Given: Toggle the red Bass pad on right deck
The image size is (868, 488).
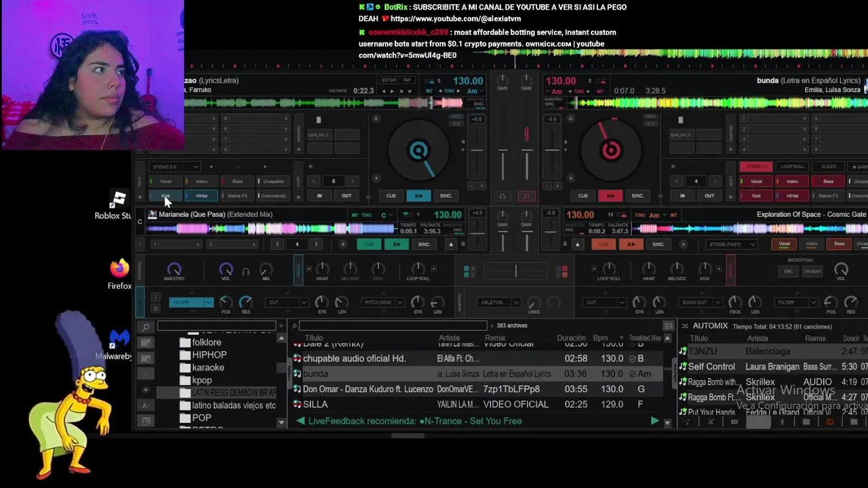Looking at the screenshot, I should point(828,182).
